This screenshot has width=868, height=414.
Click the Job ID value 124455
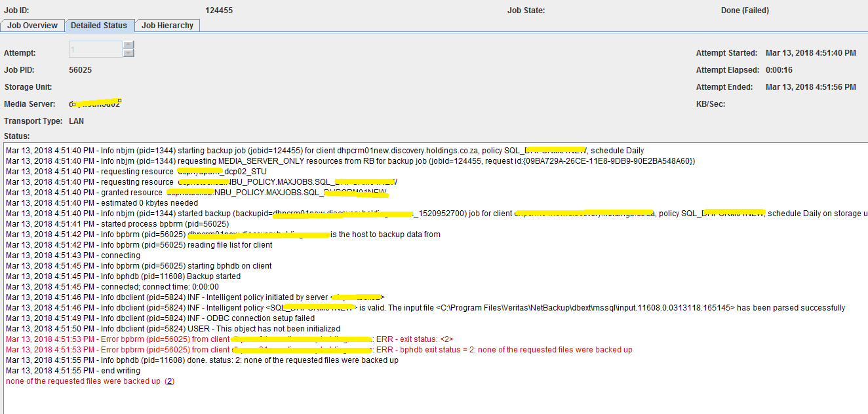click(x=219, y=10)
